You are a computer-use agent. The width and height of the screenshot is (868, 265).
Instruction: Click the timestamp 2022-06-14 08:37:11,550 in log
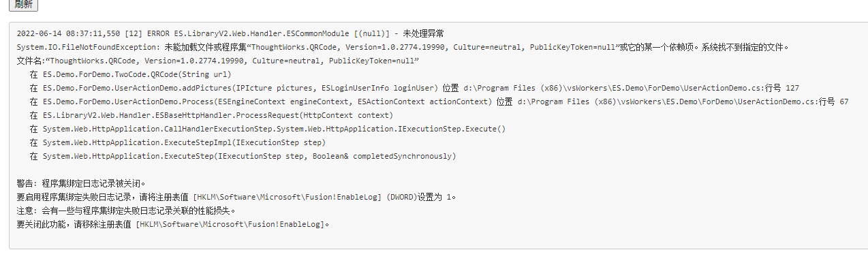69,33
